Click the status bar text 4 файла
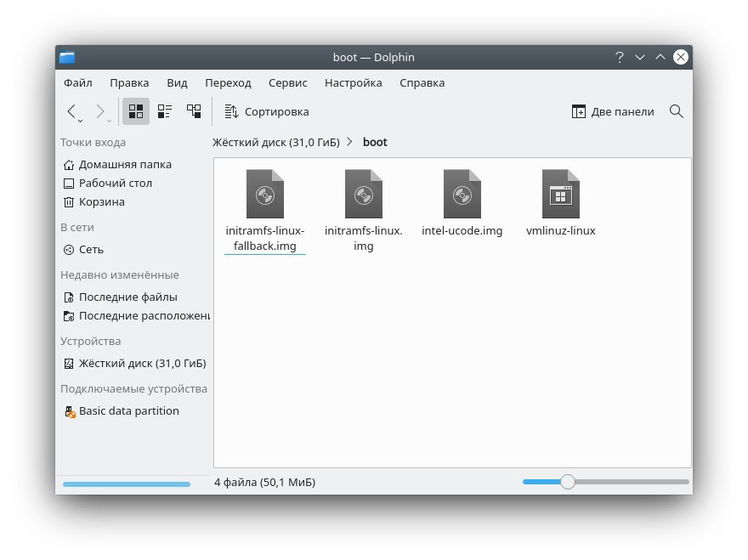The image size is (748, 560). (x=264, y=483)
